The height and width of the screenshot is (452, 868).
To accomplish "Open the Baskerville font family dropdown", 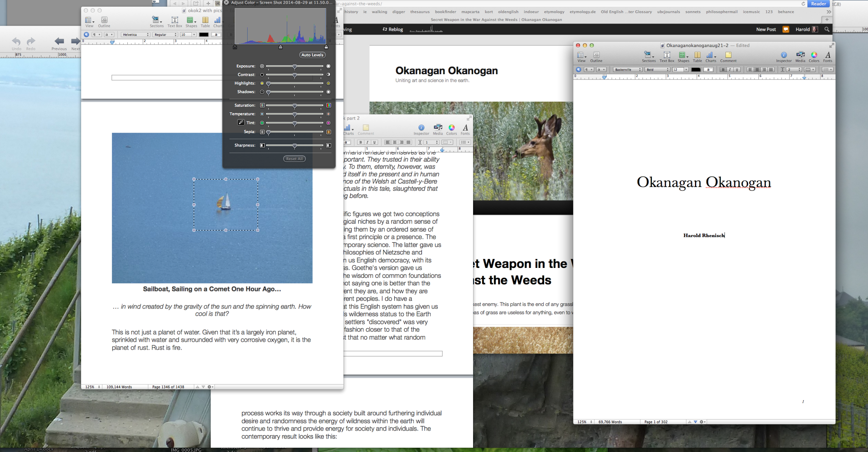I will coord(628,70).
